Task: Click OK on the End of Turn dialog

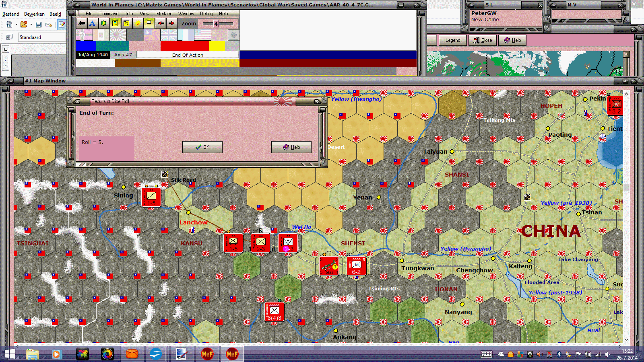Action: [x=202, y=147]
